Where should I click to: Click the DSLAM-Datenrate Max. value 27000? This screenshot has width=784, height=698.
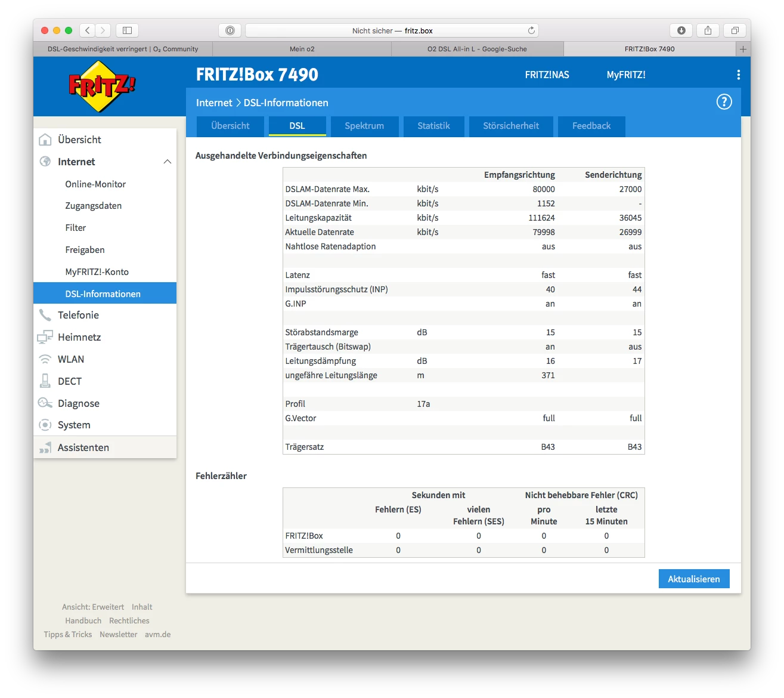[631, 189]
